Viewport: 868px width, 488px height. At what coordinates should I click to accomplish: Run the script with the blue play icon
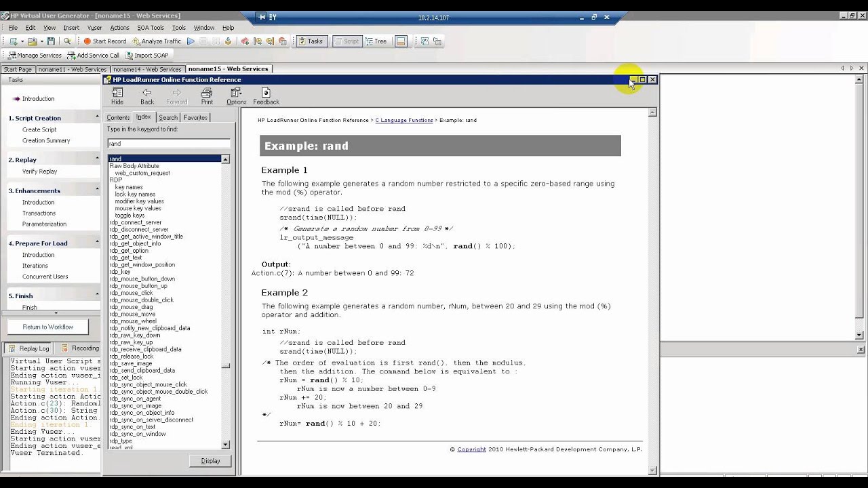191,41
